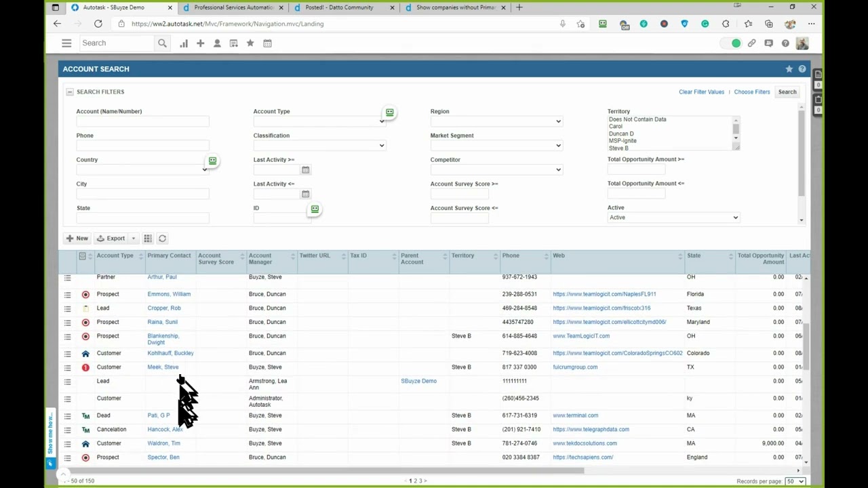
Task: Open the user profile avatar
Action: click(802, 43)
